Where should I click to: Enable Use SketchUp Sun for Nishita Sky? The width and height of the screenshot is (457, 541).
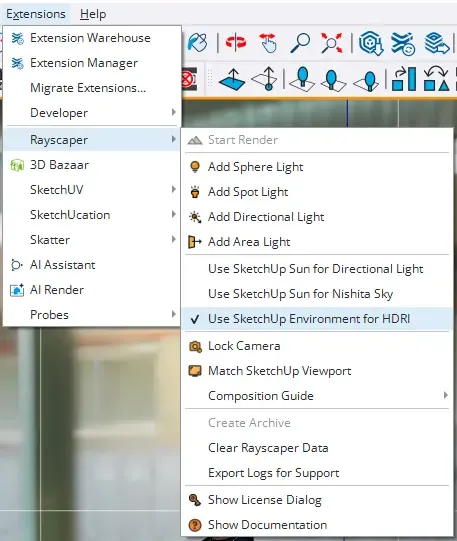pyautogui.click(x=317, y=294)
